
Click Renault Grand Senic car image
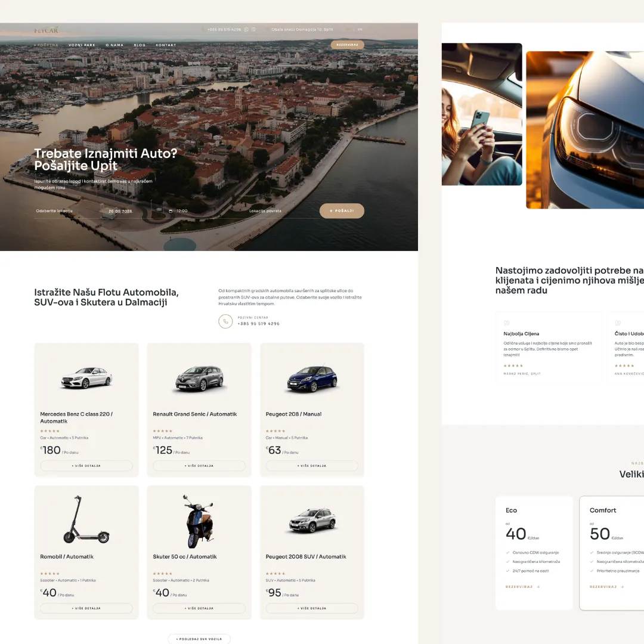(x=199, y=378)
